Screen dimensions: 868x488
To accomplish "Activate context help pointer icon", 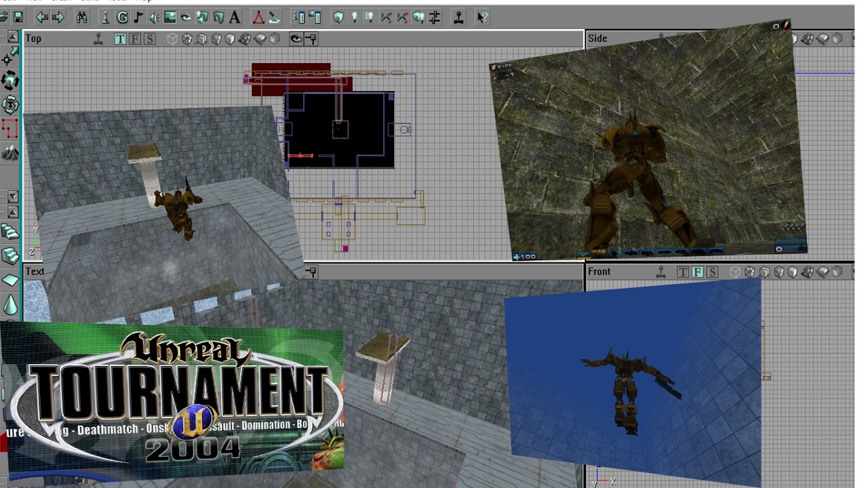I will (482, 17).
